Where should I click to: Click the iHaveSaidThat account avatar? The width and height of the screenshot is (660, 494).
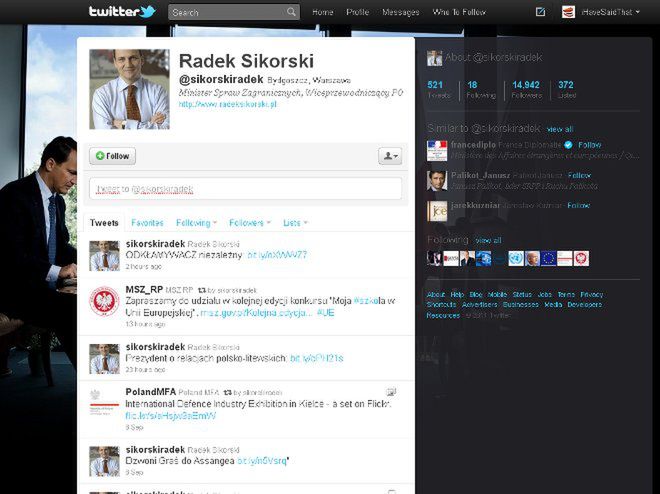[568, 12]
